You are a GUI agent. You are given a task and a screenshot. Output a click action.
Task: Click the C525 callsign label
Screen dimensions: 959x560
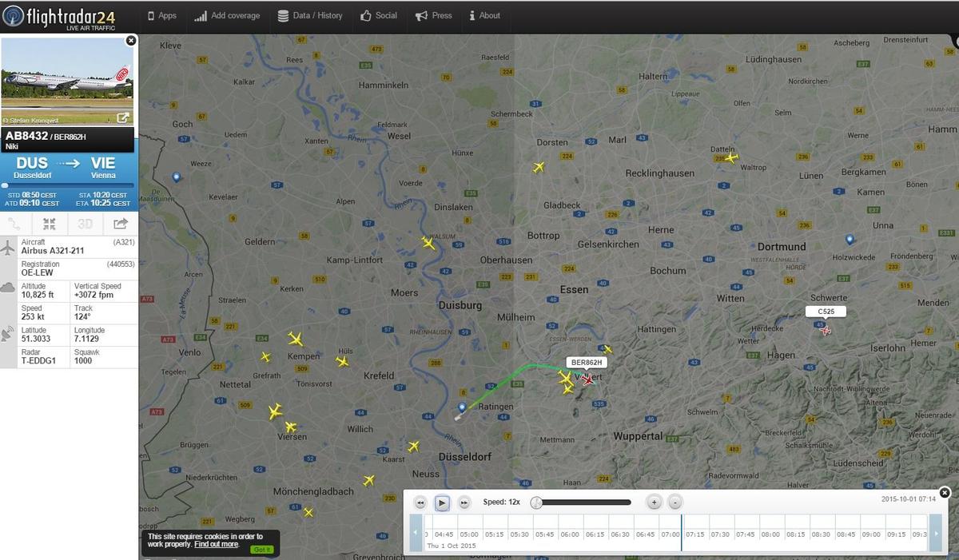pos(826,312)
